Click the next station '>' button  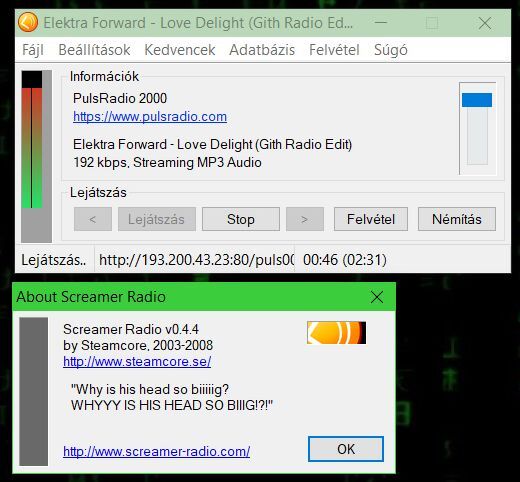pos(305,219)
